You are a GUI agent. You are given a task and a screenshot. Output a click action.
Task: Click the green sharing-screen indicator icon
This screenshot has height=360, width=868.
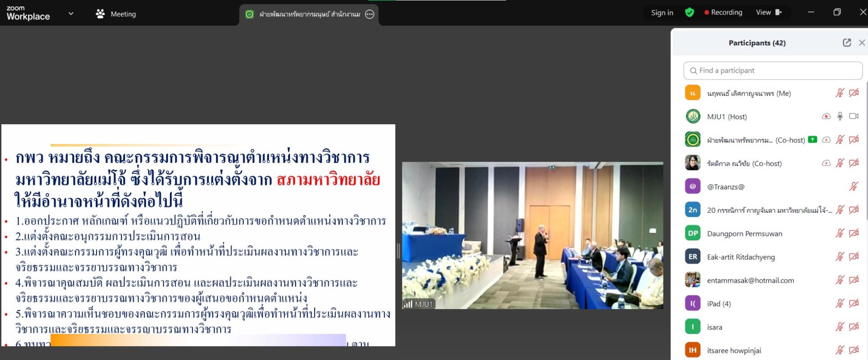click(812, 139)
